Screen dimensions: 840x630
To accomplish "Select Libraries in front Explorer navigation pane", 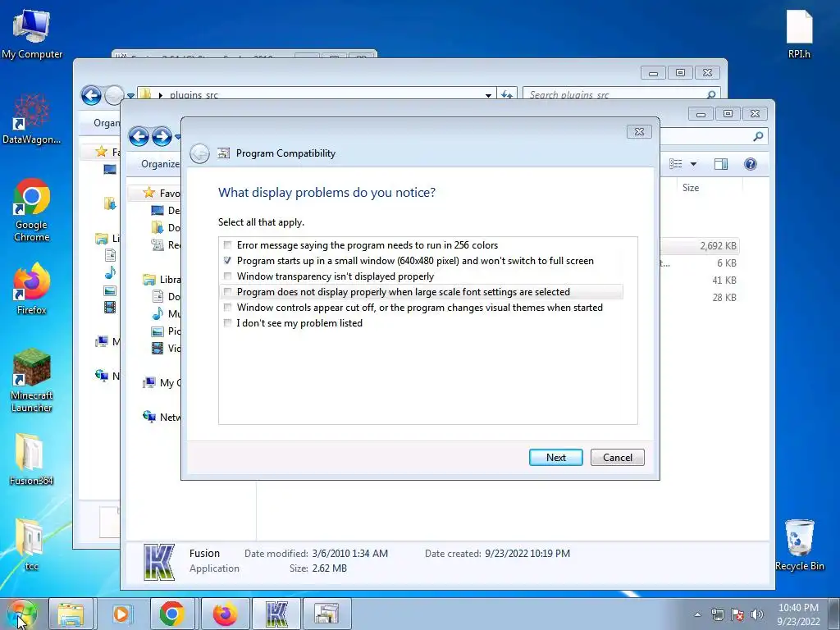I will pyautogui.click(x=163, y=279).
